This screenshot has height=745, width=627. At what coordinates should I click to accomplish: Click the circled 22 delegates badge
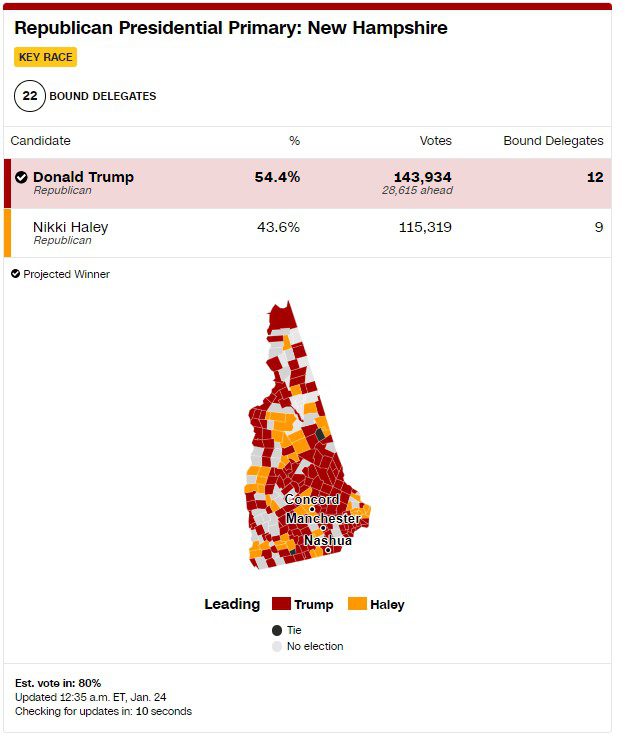(x=30, y=96)
